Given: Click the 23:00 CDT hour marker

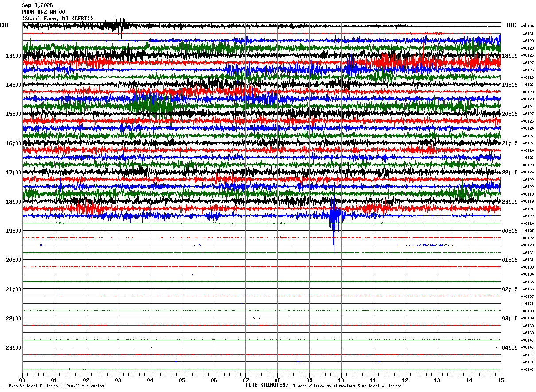Looking at the screenshot, I should coord(13,348).
